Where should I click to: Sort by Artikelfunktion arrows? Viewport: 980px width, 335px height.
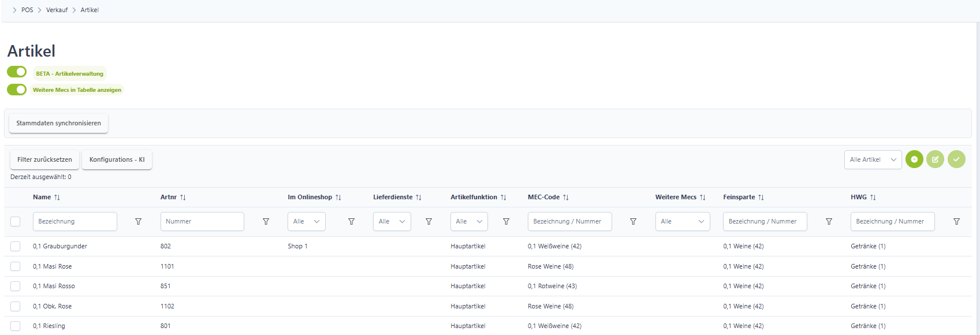tap(504, 198)
